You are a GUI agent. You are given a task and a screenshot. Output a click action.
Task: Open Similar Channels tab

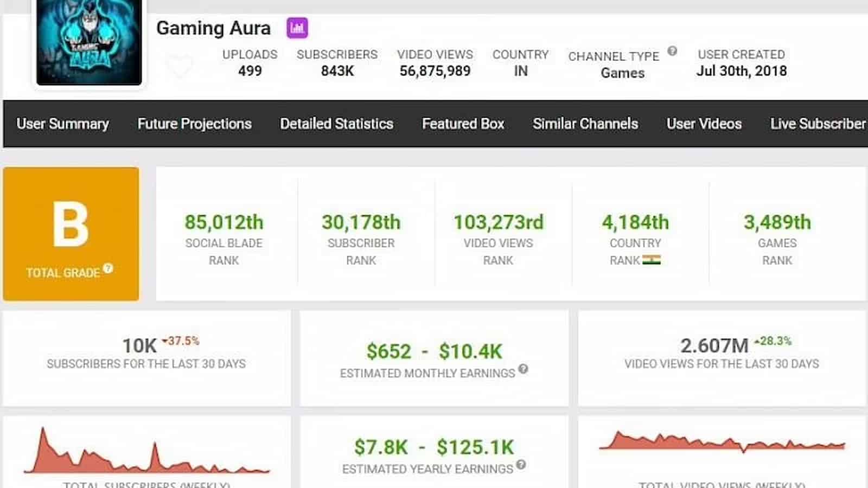(x=585, y=124)
